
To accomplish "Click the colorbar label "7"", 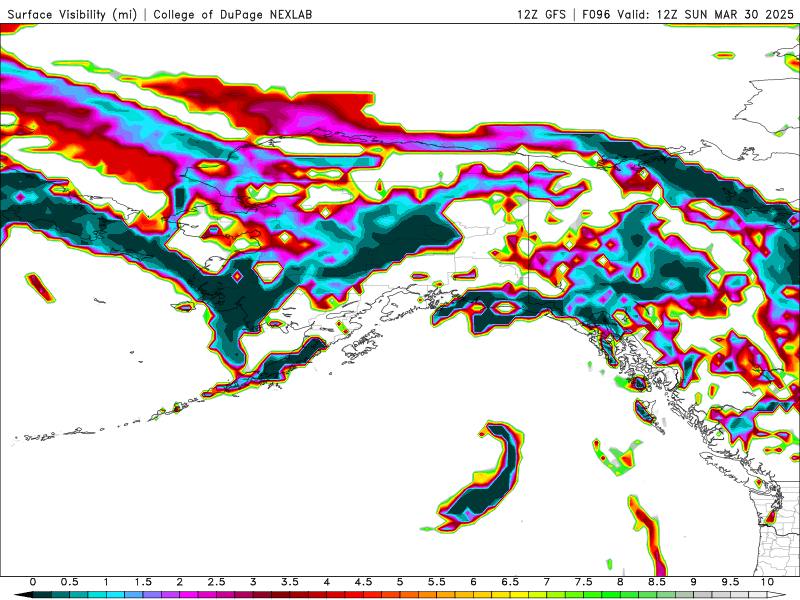I will (547, 582).
